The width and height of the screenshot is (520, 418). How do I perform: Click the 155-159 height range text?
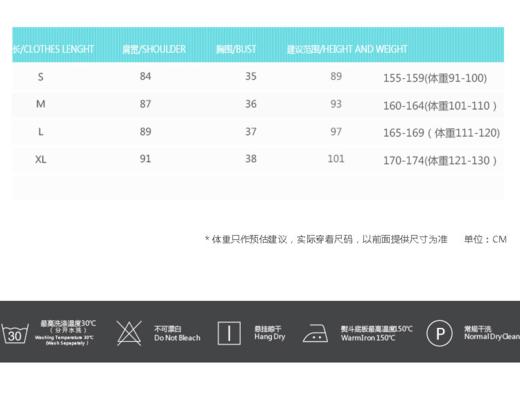[x=435, y=78]
